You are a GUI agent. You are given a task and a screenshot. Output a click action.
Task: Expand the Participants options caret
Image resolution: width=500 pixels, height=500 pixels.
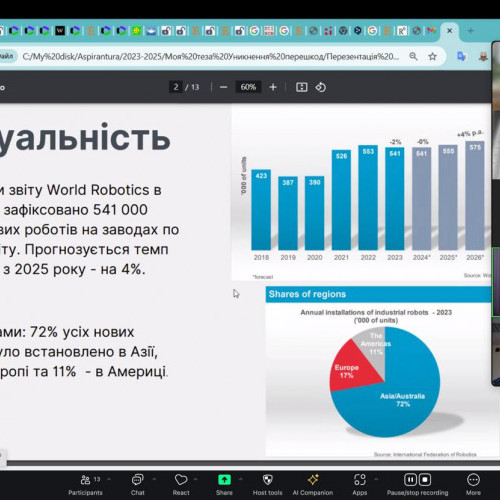click(109, 479)
